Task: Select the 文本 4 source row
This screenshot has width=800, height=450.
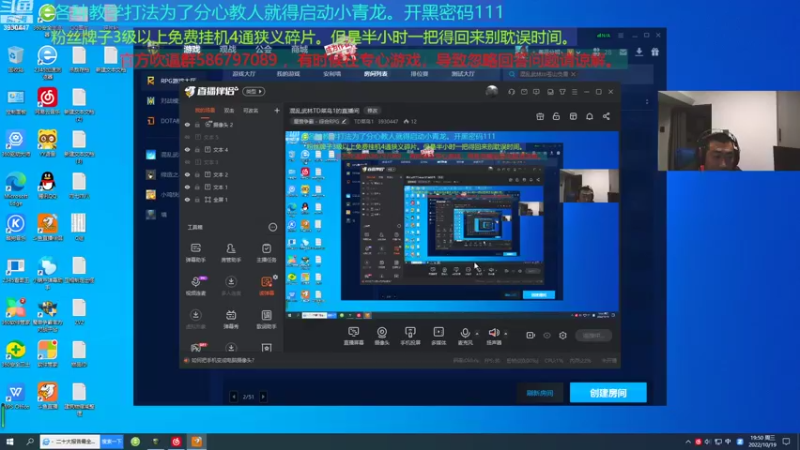Action: pos(232,149)
